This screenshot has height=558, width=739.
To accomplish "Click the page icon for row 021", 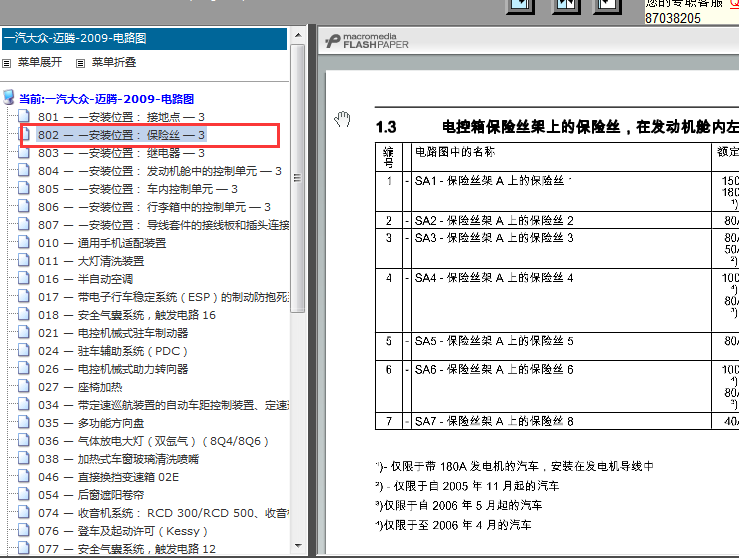I will click(x=24, y=332).
